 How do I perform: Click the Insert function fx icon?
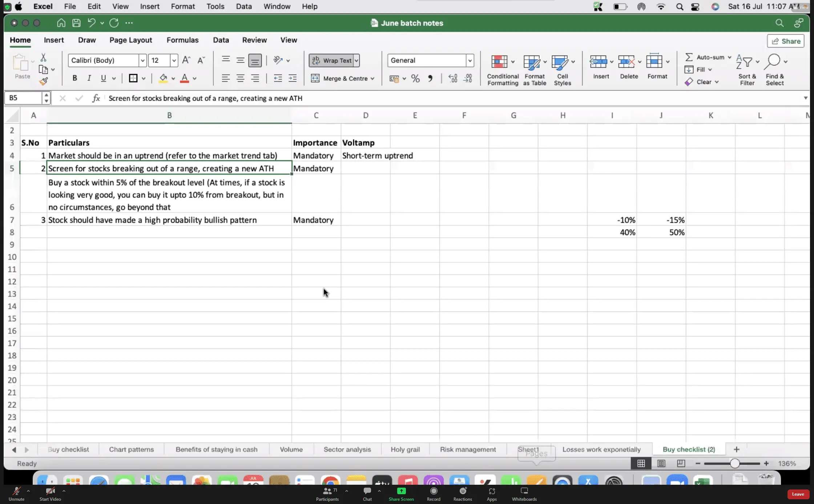click(96, 98)
